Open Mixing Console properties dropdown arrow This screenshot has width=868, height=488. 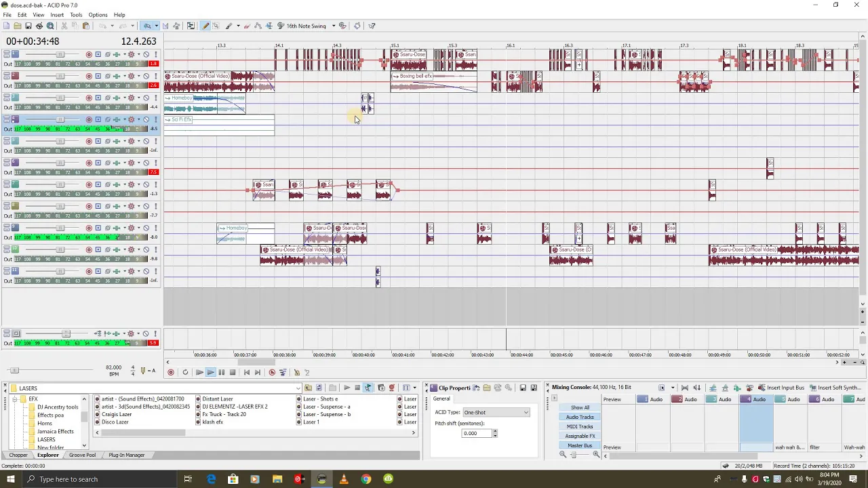click(x=673, y=388)
